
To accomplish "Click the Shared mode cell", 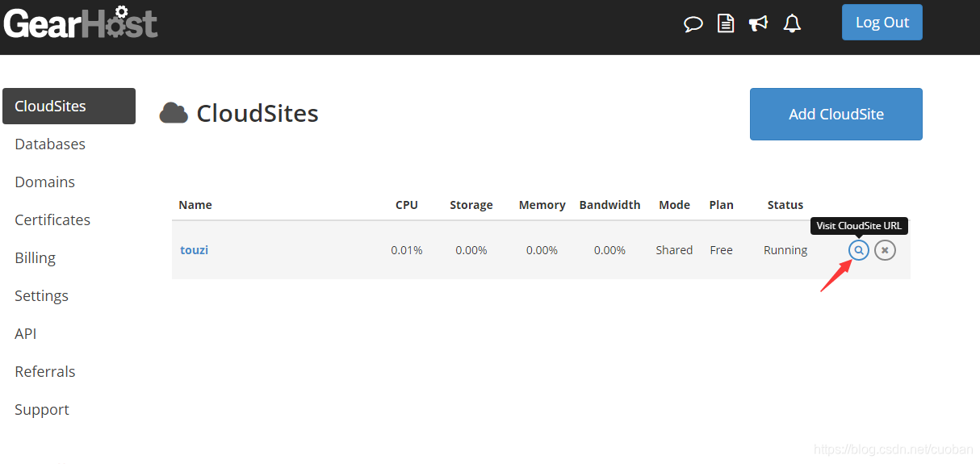I will (x=674, y=250).
